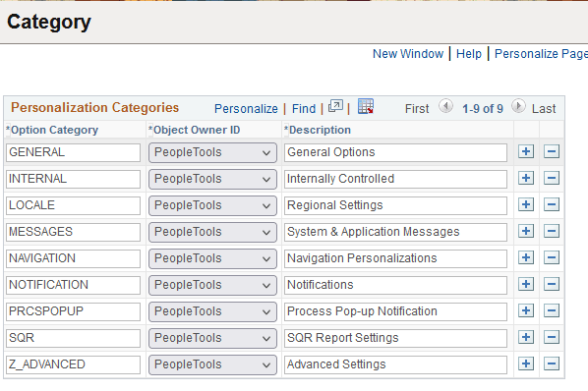Open Object Owner ID dropdown for GENERAL

tap(212, 152)
